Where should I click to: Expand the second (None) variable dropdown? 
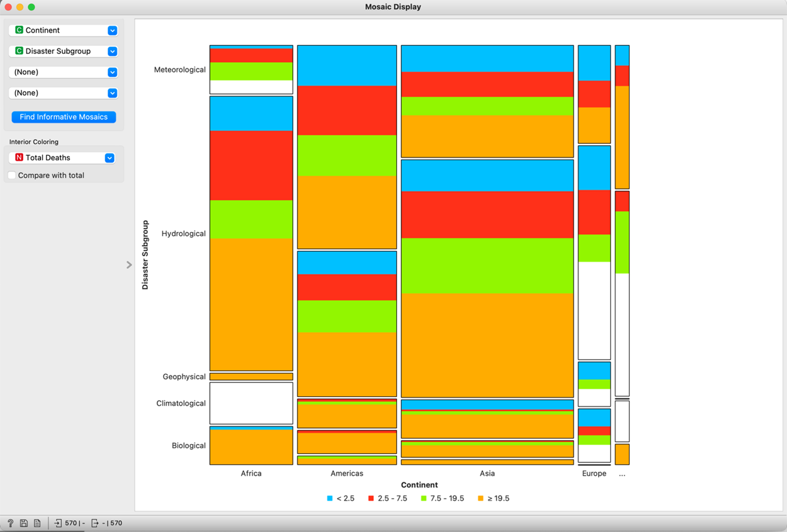click(x=112, y=93)
